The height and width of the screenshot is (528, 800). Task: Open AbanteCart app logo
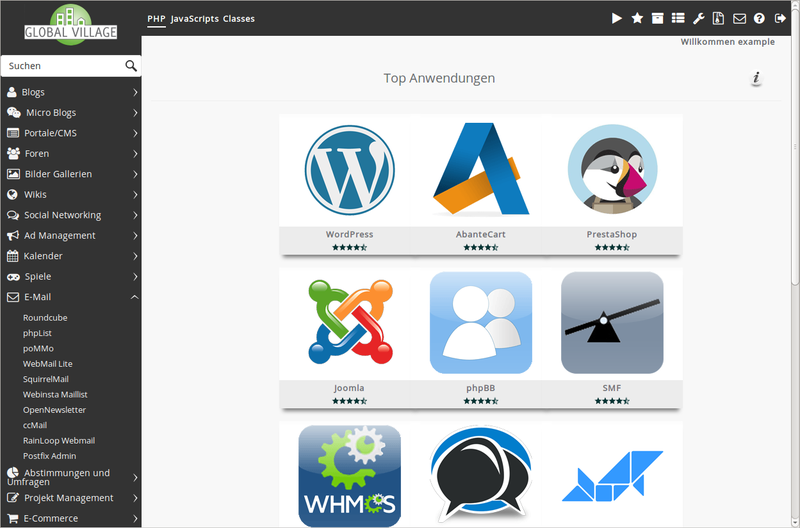click(481, 169)
